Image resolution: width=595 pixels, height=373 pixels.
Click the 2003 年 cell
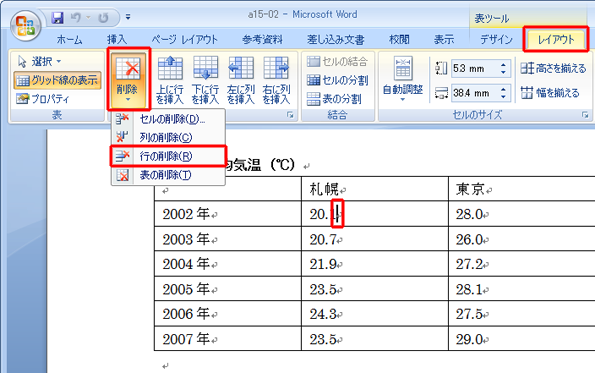228,239
